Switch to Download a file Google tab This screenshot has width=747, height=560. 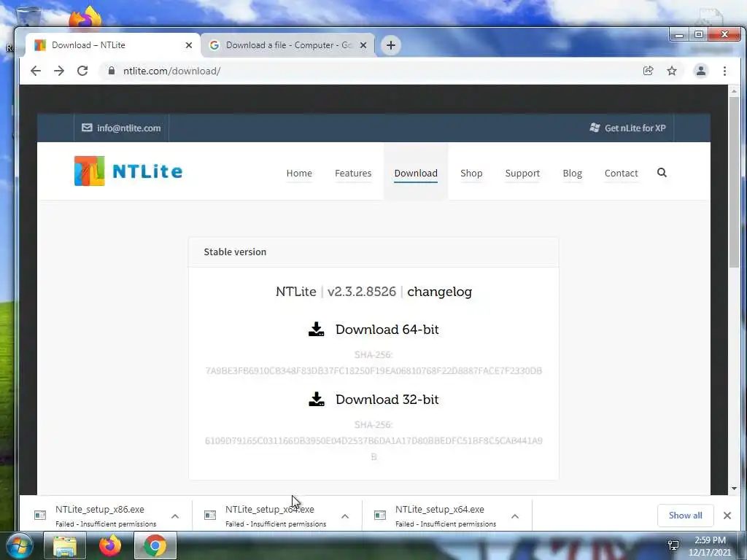[x=287, y=45]
